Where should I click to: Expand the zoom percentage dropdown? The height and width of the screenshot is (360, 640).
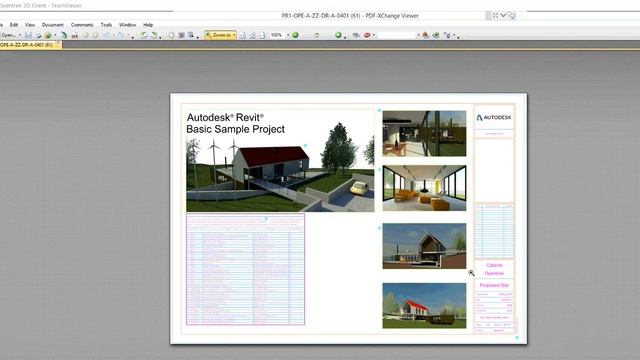[x=288, y=35]
